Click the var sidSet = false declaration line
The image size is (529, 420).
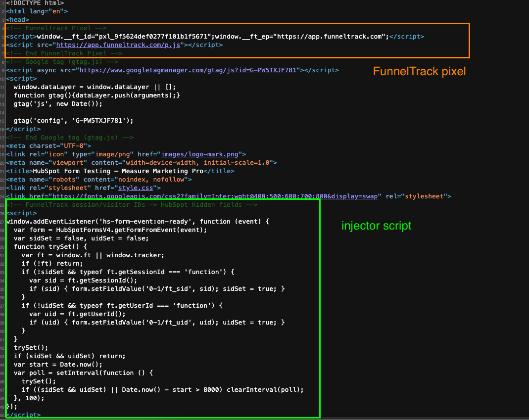tap(81, 238)
